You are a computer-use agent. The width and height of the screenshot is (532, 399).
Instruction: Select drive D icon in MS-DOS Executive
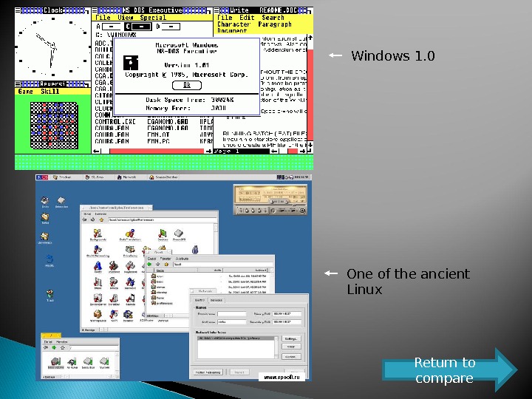pos(168,27)
